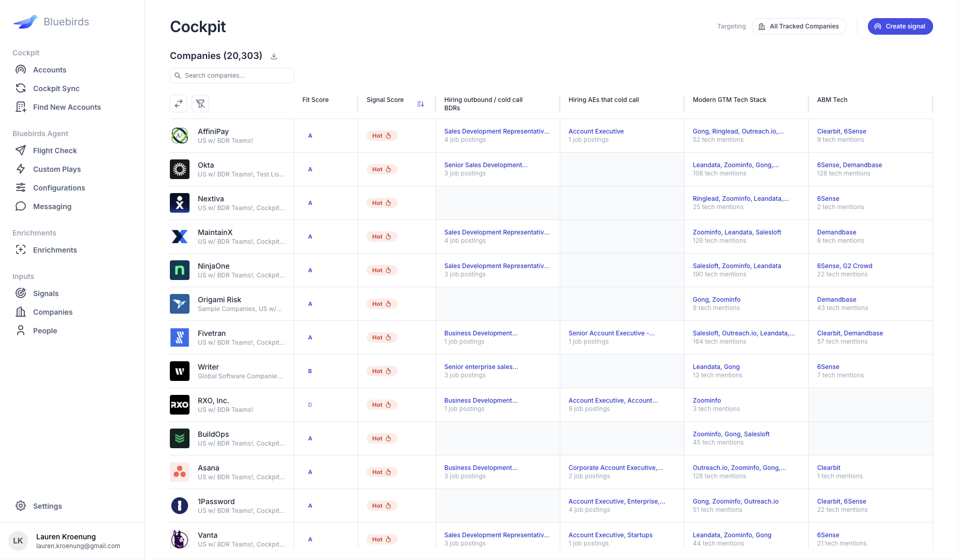
Task: Click the Cockpit Sync refresh icon
Action: pyautogui.click(x=21, y=88)
